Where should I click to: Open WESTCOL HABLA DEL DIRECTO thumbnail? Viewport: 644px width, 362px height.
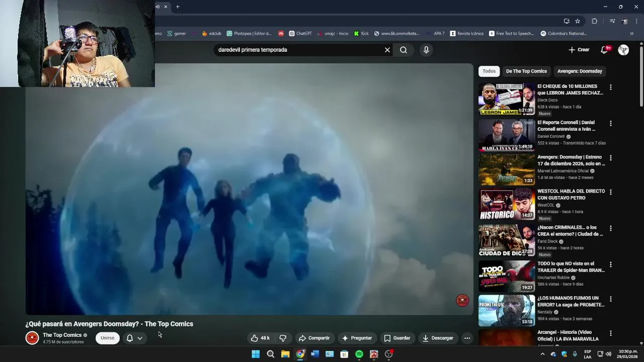pos(507,204)
